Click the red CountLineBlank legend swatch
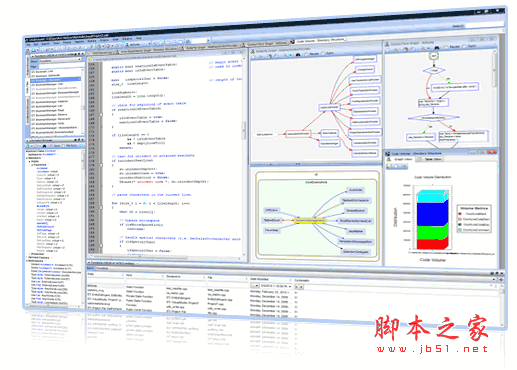The height and width of the screenshot is (370, 517). (460, 214)
